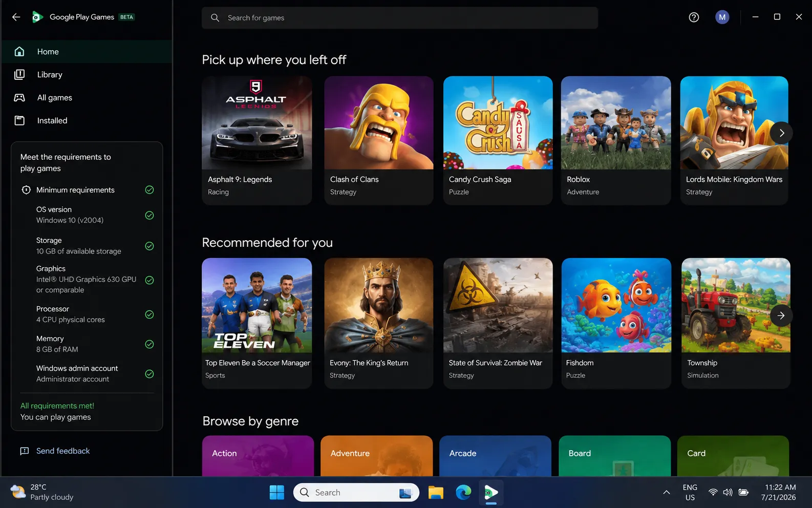Click the '8 GB of RAM' text

(x=57, y=349)
